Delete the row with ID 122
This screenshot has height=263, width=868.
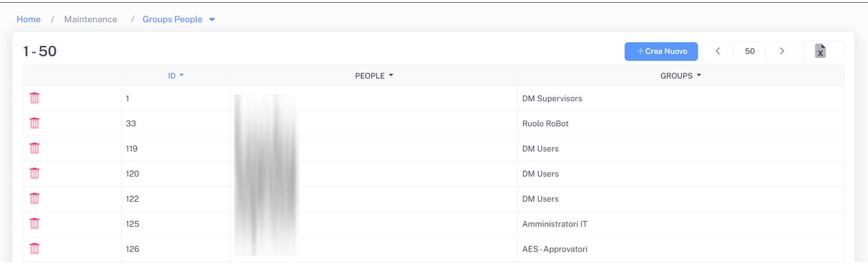click(x=34, y=198)
